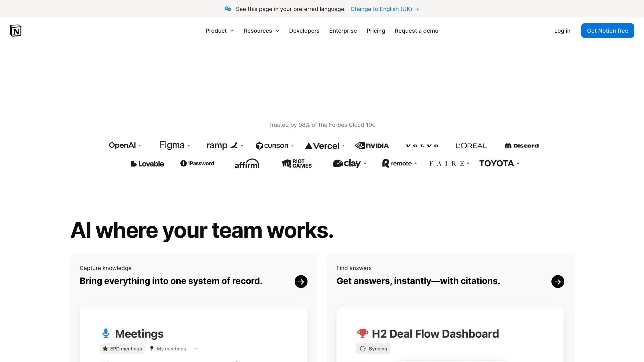Click the Discord logo
The height and width of the screenshot is (362, 644).
[x=521, y=146]
